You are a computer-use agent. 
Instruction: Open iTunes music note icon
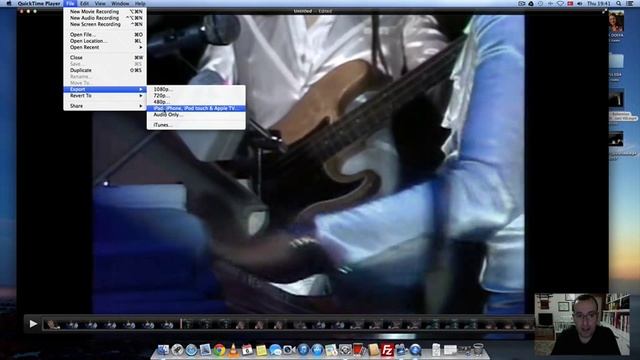click(x=303, y=350)
